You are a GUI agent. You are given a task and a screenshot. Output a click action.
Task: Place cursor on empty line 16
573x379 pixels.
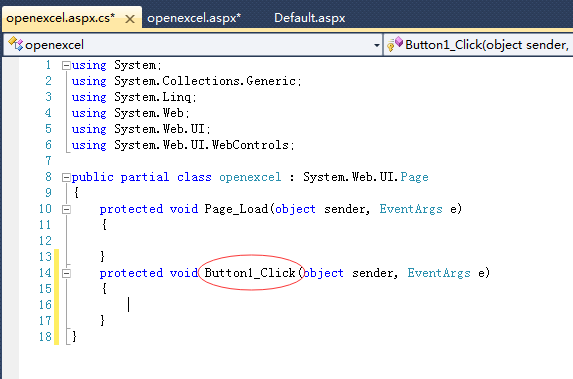[x=129, y=304]
